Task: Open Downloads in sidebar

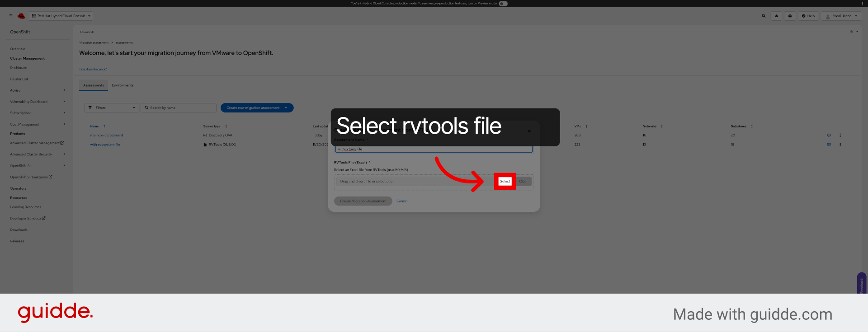Action: tap(19, 229)
